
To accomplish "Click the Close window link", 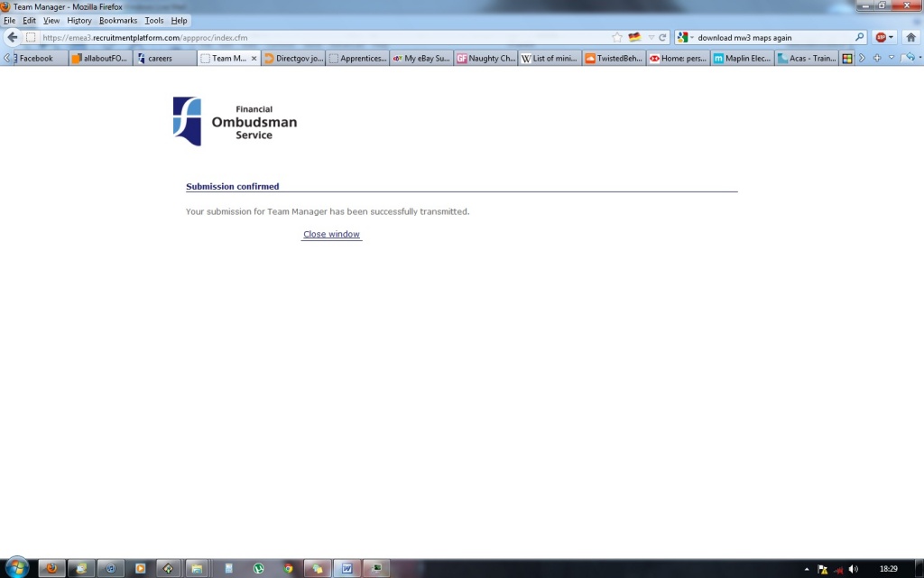I will pyautogui.click(x=331, y=234).
